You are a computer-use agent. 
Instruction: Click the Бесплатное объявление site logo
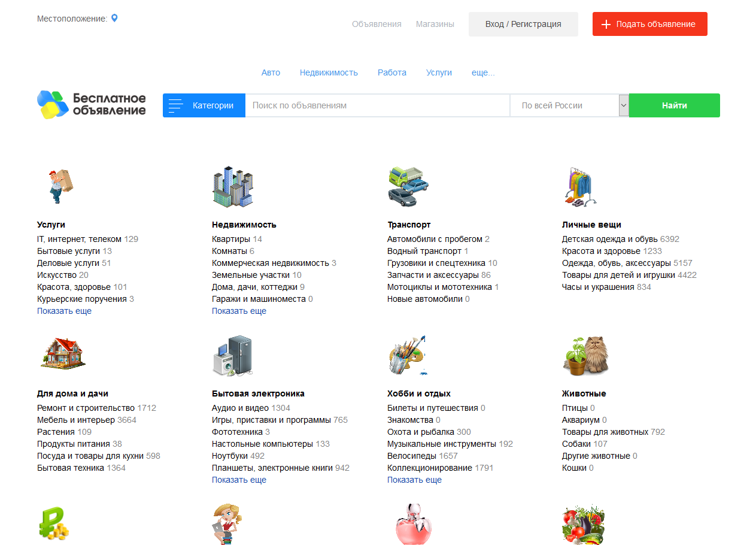click(x=92, y=105)
